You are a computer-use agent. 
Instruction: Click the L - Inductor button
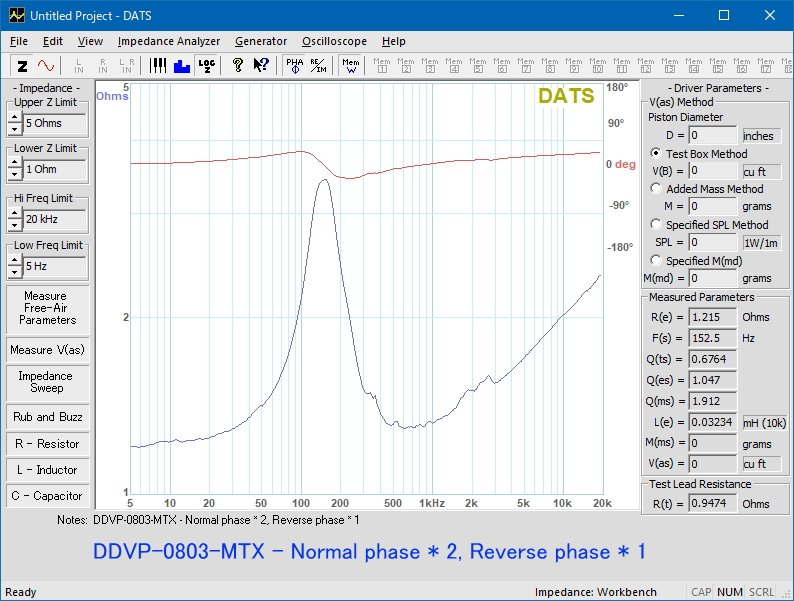point(48,470)
